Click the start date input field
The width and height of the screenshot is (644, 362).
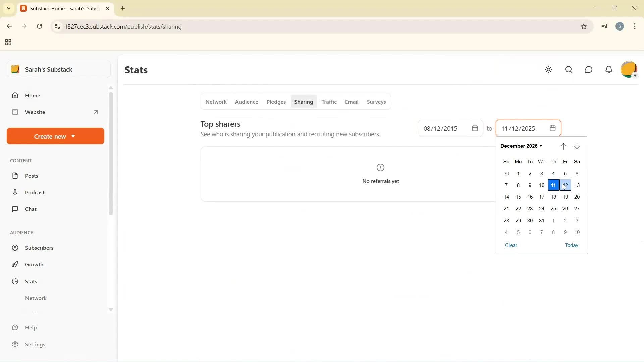pyautogui.click(x=444, y=128)
